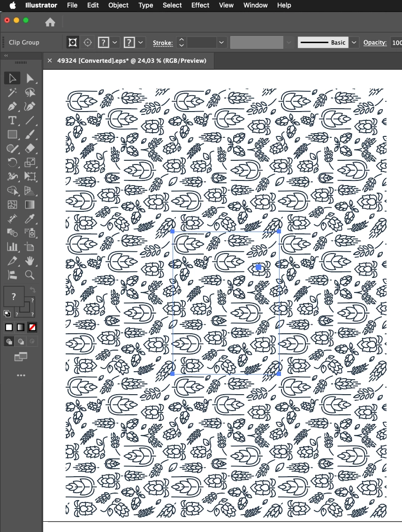This screenshot has height=532, width=402.
Task: Select the Blend tool
Action: [12, 233]
